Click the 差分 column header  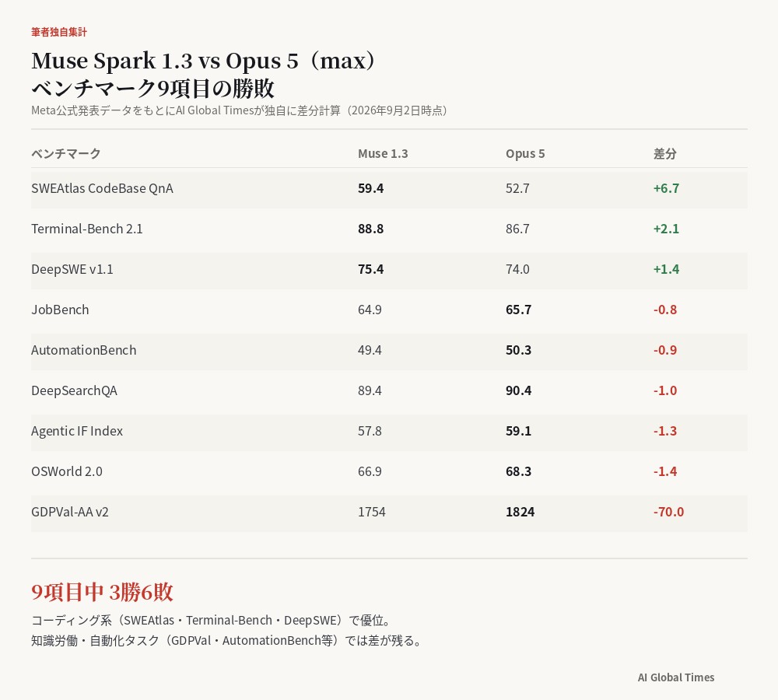click(x=665, y=154)
